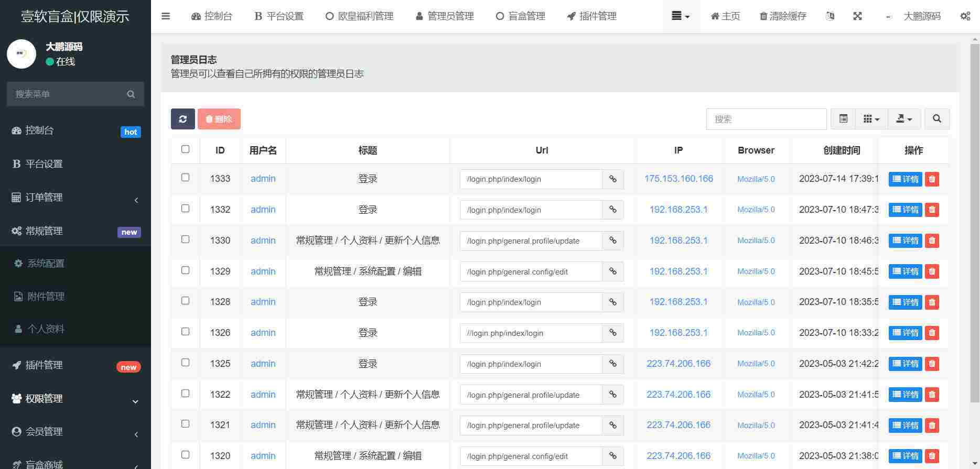Click the search magnifier button in table toolbar
980x469 pixels.
point(936,119)
